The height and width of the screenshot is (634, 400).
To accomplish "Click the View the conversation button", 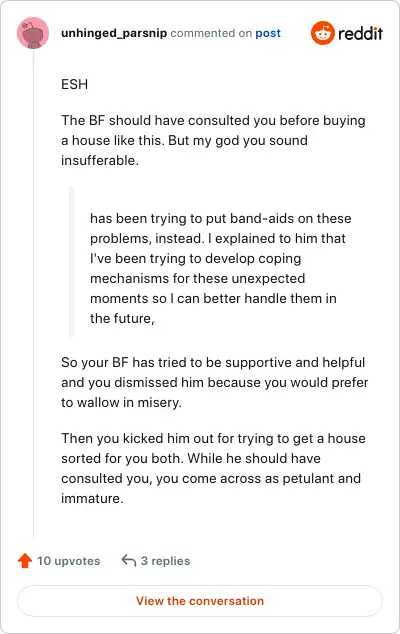I will tap(200, 601).
